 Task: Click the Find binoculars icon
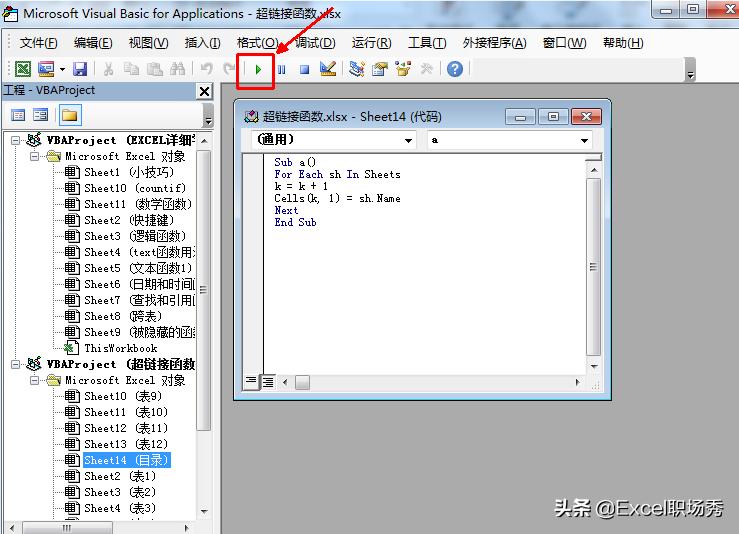point(177,69)
